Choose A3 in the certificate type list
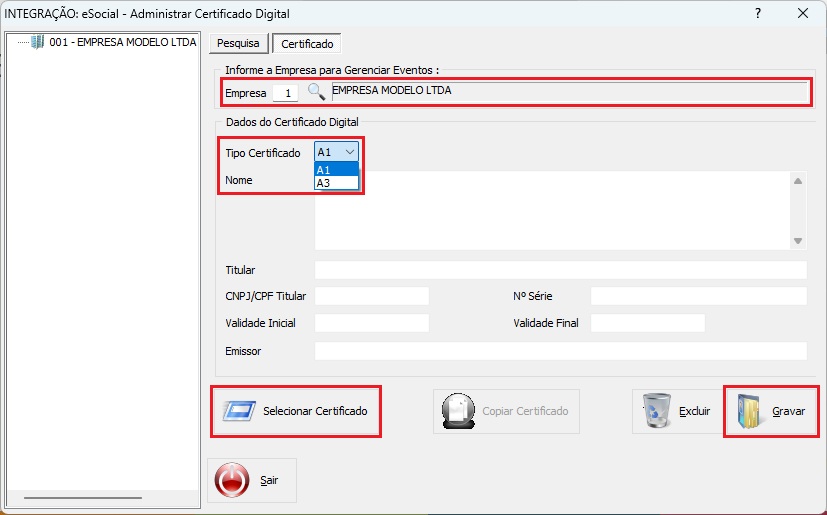This screenshot has height=515, width=827. point(336,183)
